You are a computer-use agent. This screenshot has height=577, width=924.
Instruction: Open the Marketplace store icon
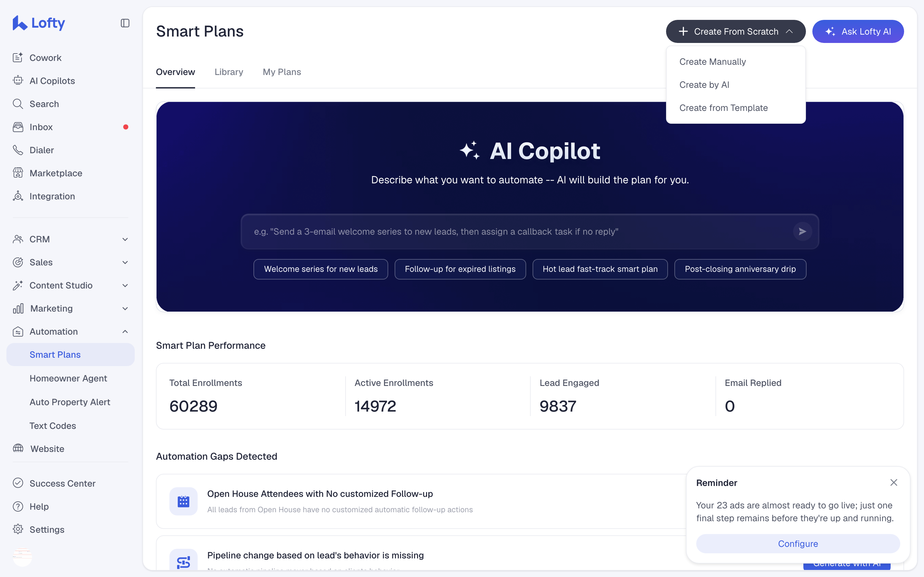pos(18,173)
